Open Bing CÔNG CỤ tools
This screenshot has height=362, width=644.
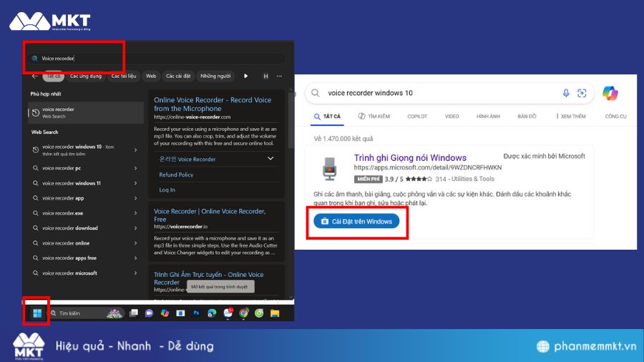click(x=615, y=117)
